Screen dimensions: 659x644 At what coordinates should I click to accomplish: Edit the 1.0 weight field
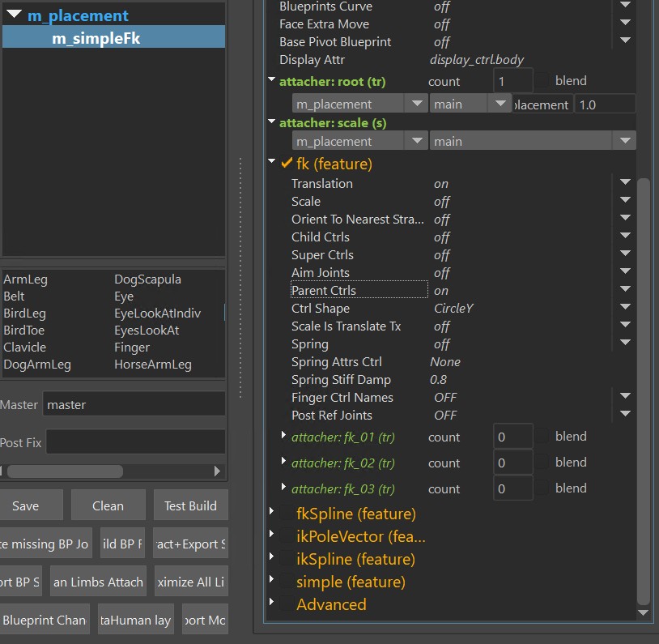click(606, 104)
